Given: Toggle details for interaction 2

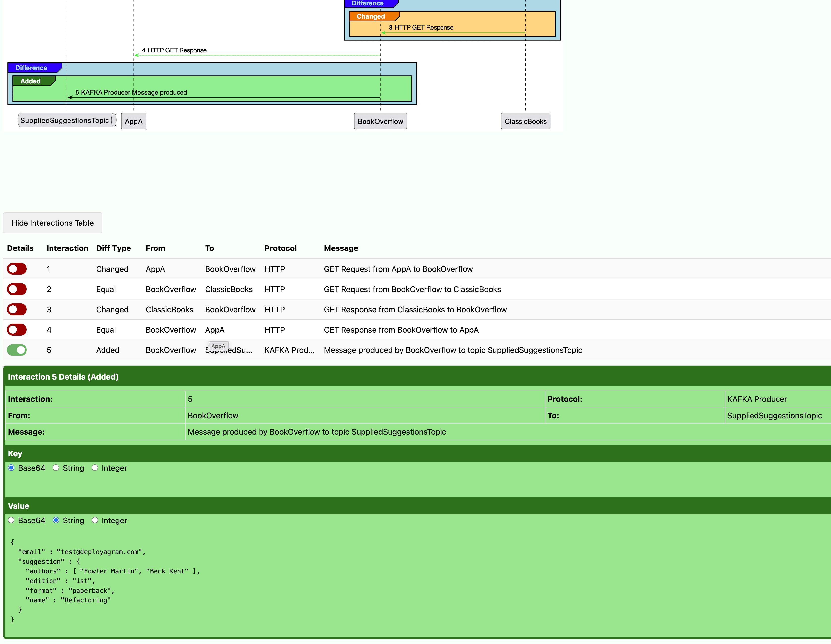Looking at the screenshot, I should click(x=17, y=289).
